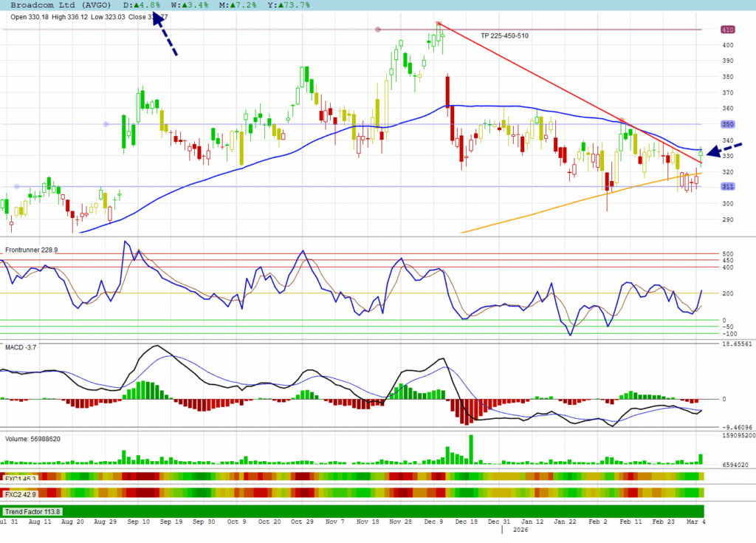Click the Broadcom Ltd (AVGO) title
Screen dimensions: 756x543
pyautogui.click(x=61, y=4)
